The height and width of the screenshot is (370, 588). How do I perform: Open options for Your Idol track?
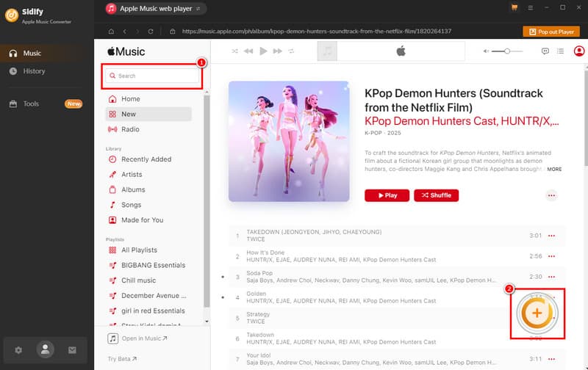click(x=551, y=359)
